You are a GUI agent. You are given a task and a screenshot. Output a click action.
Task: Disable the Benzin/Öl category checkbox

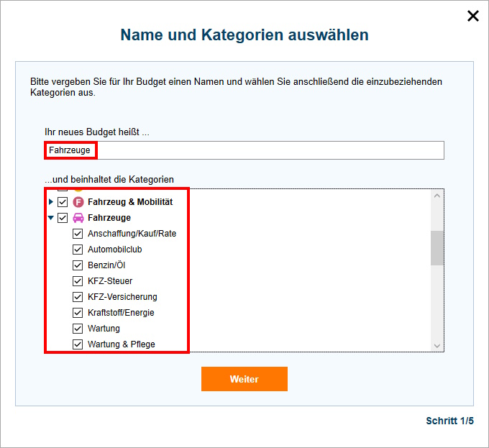click(78, 265)
